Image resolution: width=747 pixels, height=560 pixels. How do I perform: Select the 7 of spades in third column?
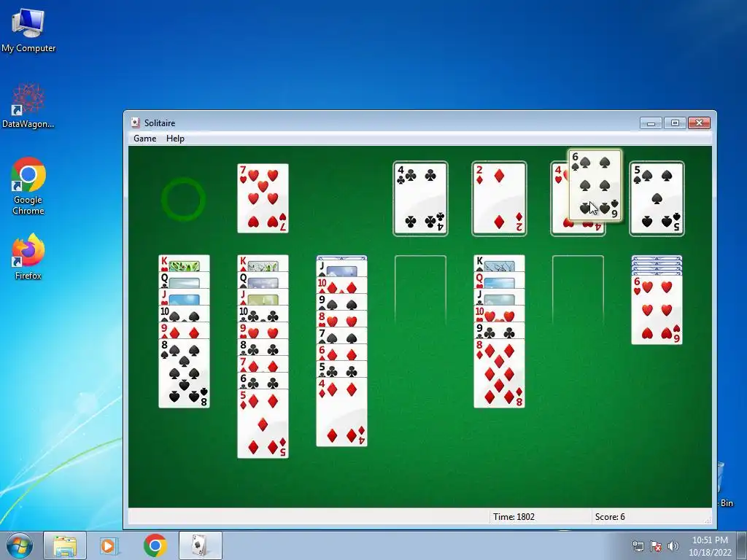[x=341, y=335]
